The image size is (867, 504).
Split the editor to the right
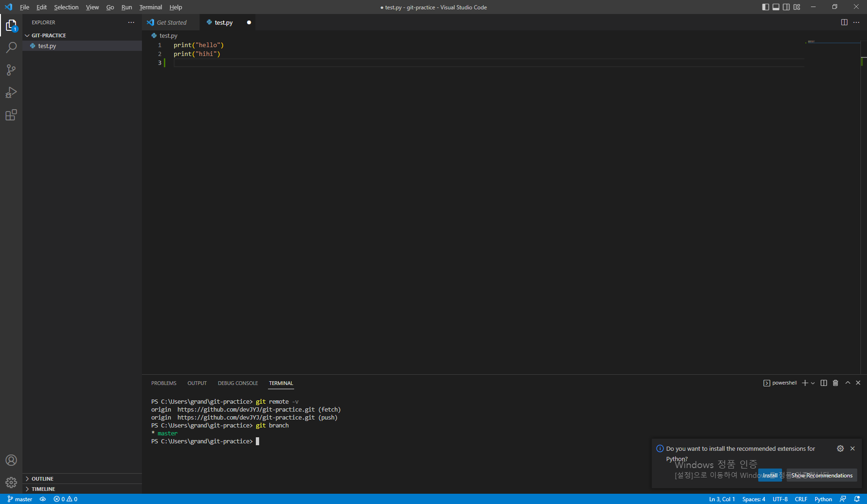click(844, 22)
